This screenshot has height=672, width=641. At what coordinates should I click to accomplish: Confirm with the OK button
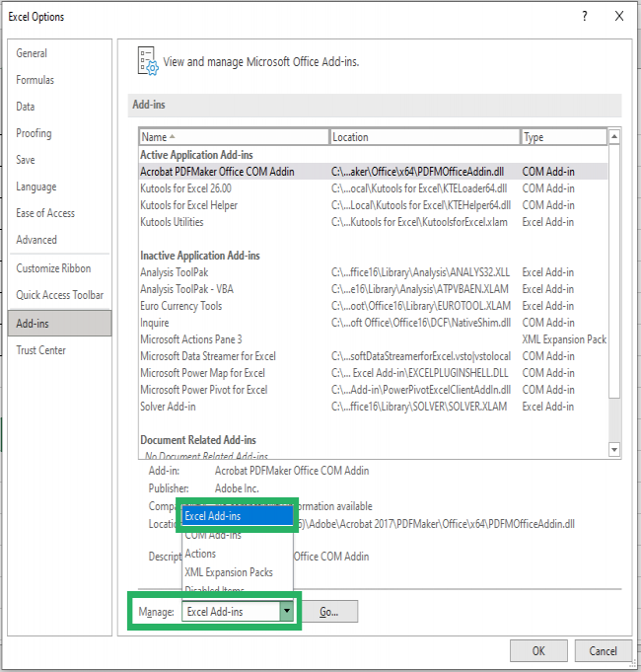click(538, 651)
